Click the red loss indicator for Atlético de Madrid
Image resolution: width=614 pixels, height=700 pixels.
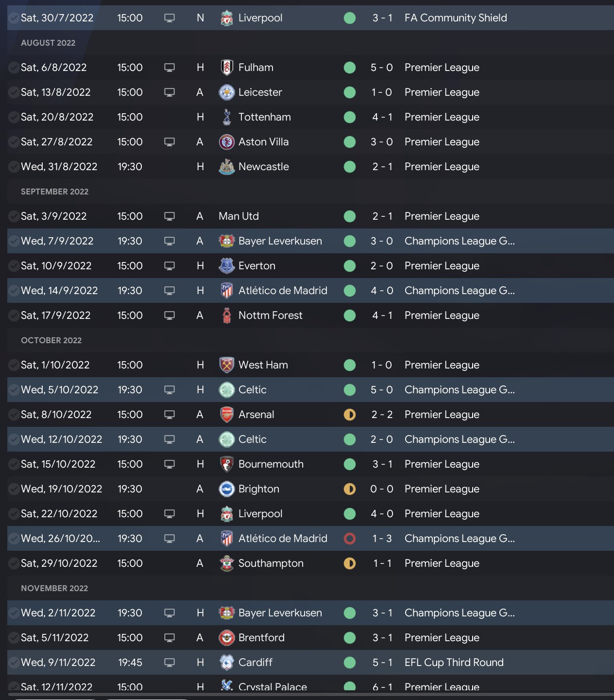tap(350, 539)
